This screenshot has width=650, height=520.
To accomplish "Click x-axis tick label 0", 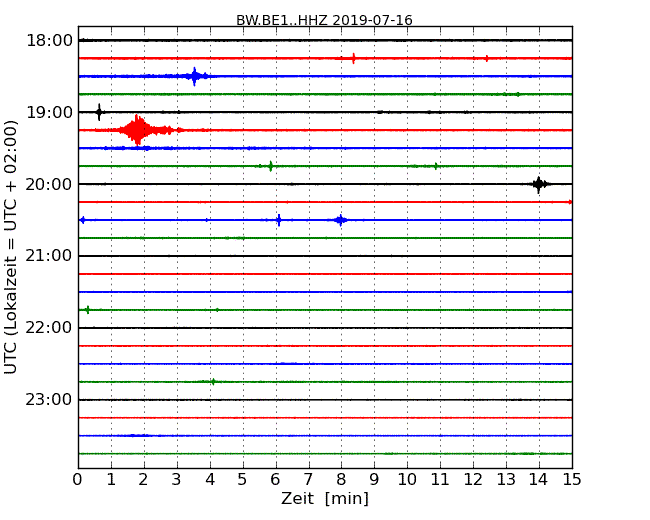I will (x=78, y=480).
